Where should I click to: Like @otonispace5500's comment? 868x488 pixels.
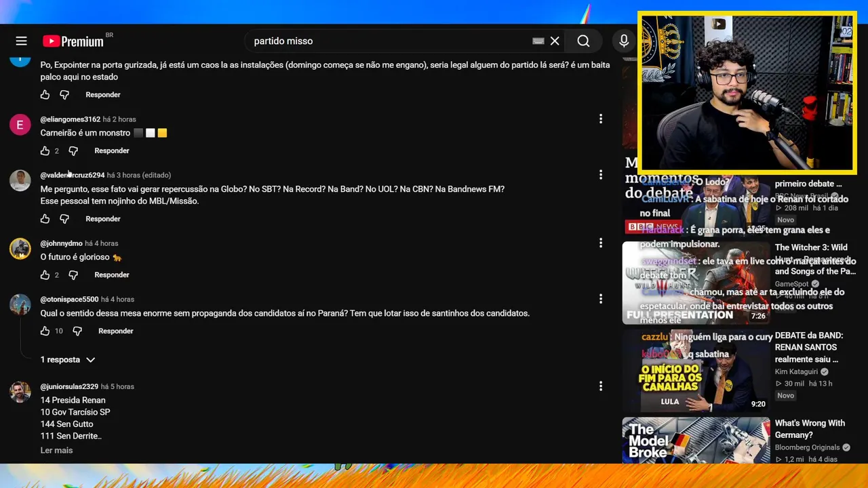tap(45, 331)
